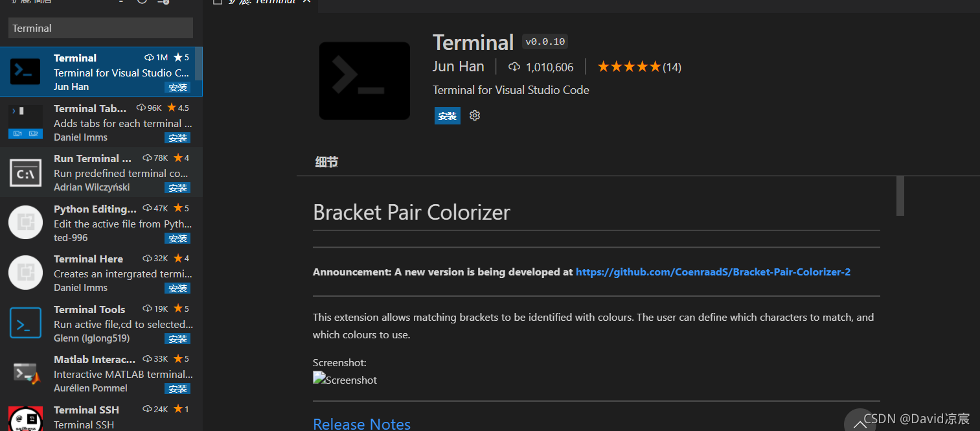This screenshot has width=980, height=431.
Task: Open the Terminal SSH extension icon
Action: [25, 419]
